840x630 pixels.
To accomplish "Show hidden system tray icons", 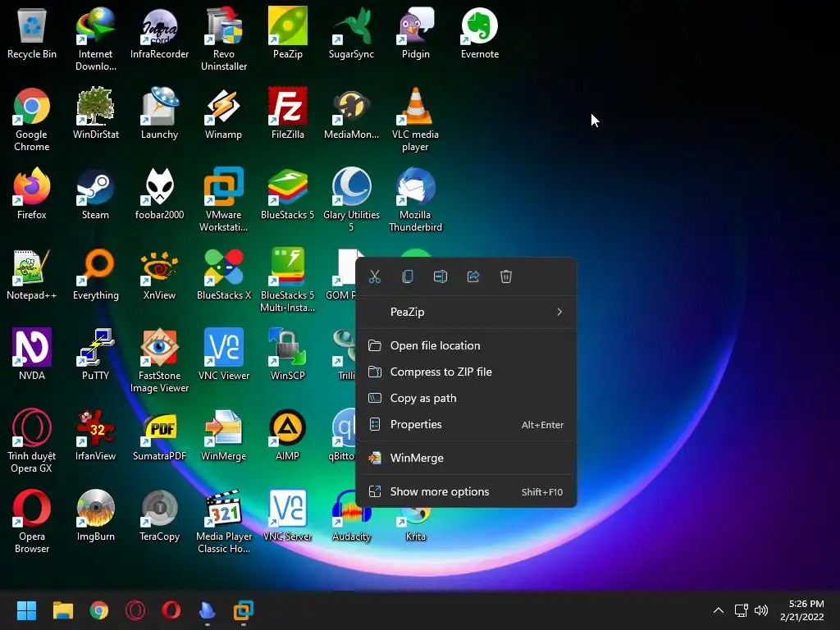I will (719, 610).
